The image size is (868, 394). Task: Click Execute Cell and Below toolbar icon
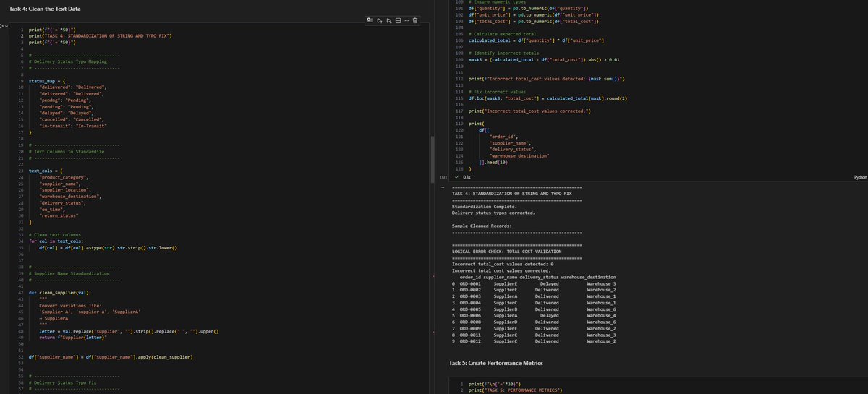click(x=389, y=20)
